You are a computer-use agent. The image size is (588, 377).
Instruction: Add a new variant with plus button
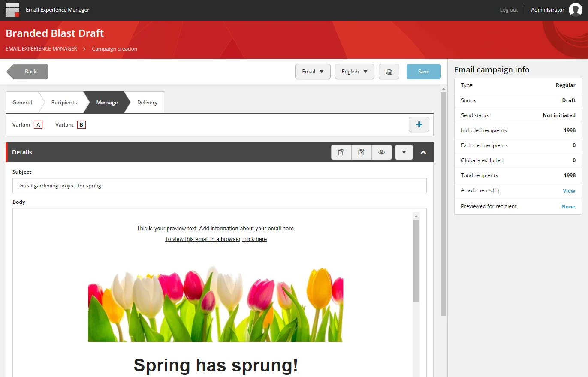(419, 125)
